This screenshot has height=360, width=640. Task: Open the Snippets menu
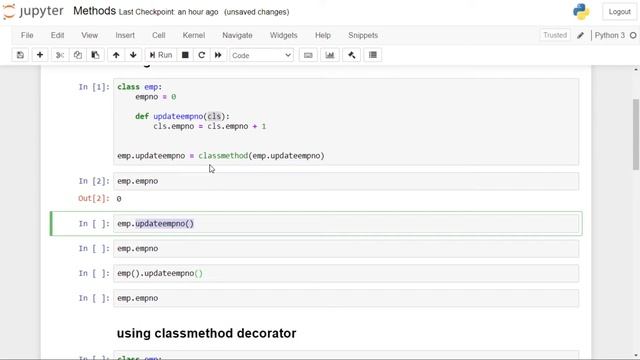[x=363, y=36]
